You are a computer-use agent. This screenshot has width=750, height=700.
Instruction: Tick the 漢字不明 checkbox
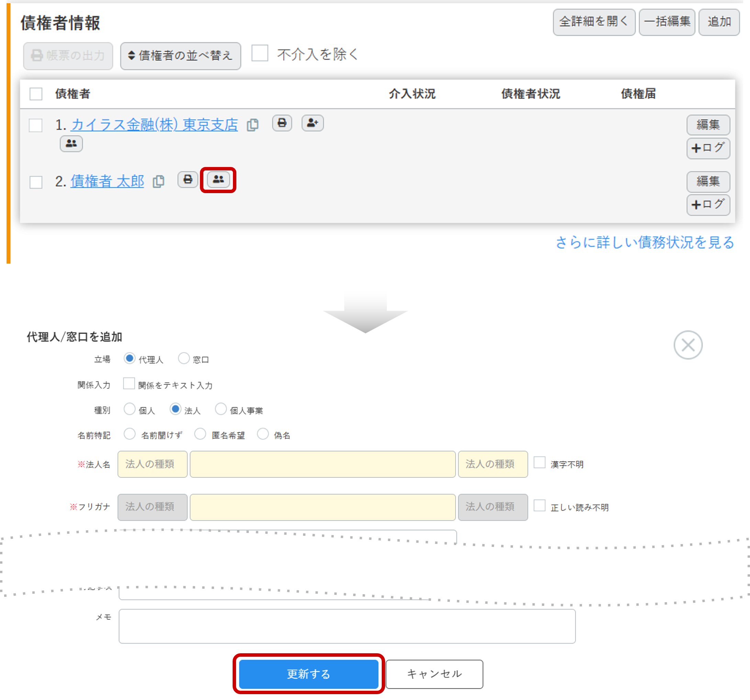pos(539,462)
